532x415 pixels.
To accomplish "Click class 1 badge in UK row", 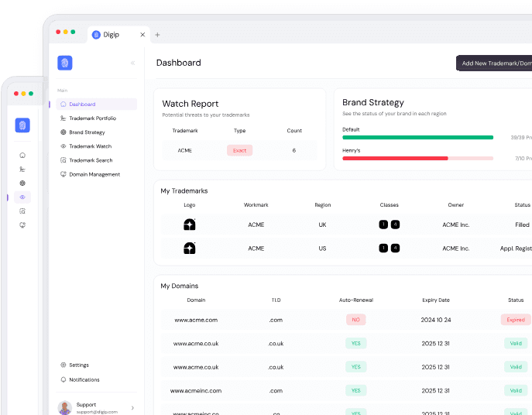I will 383,225.
